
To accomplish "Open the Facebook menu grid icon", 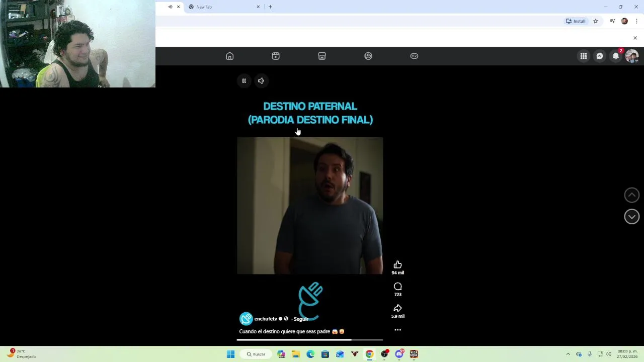I will [584, 56].
